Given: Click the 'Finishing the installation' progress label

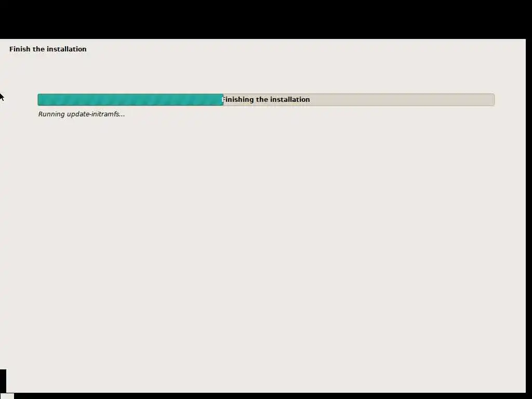Looking at the screenshot, I should pos(265,100).
